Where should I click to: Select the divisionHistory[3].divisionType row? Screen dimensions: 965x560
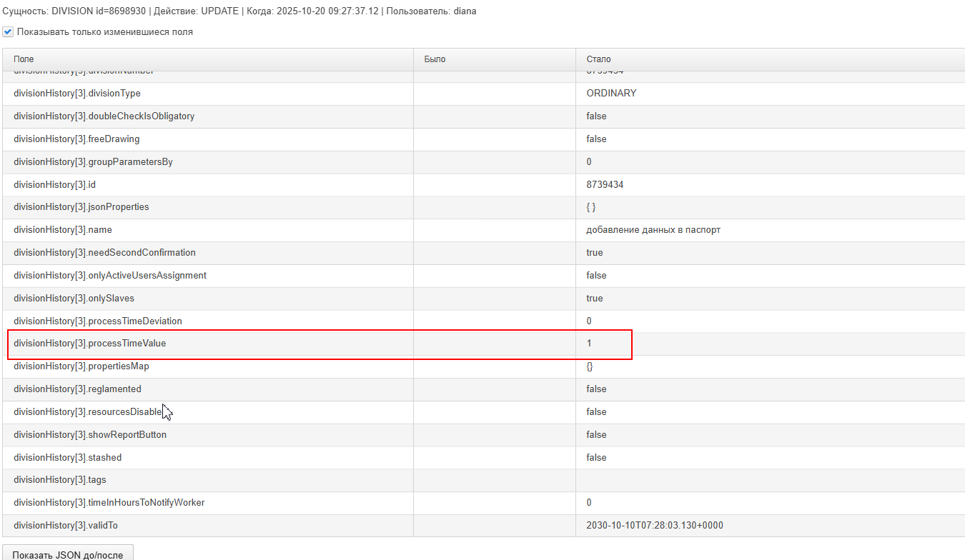(484, 94)
